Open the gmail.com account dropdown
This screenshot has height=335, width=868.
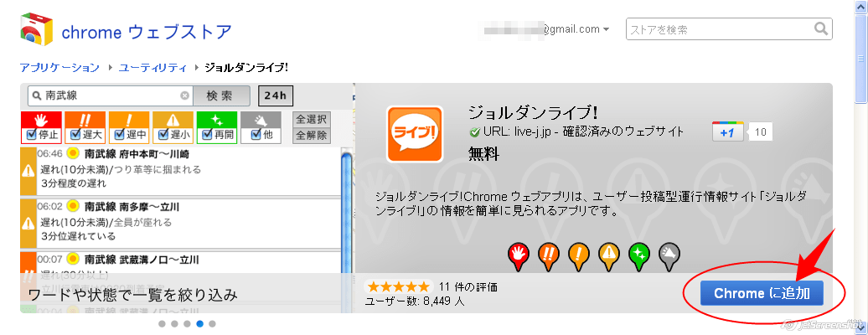click(607, 29)
